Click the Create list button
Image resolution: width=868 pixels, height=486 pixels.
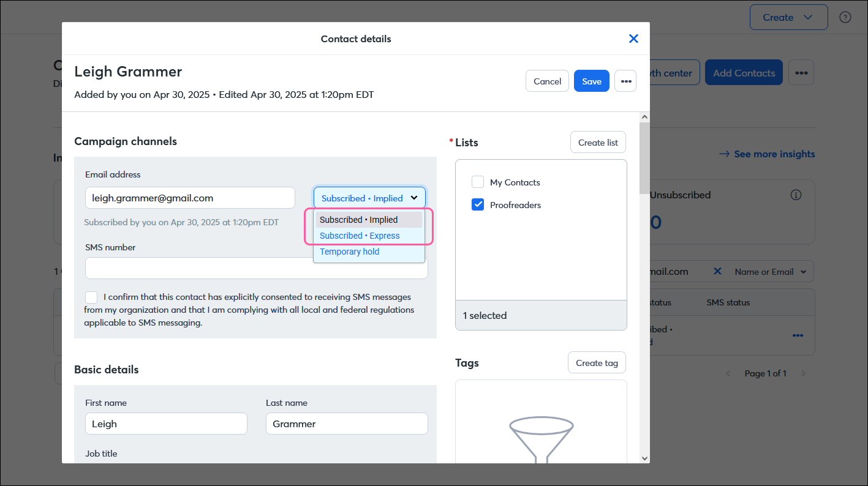(x=598, y=142)
